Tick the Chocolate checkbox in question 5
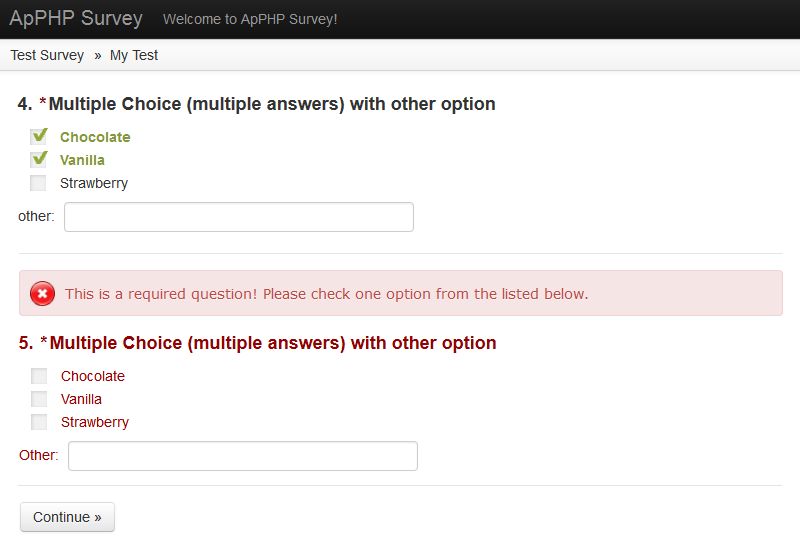 tap(39, 376)
